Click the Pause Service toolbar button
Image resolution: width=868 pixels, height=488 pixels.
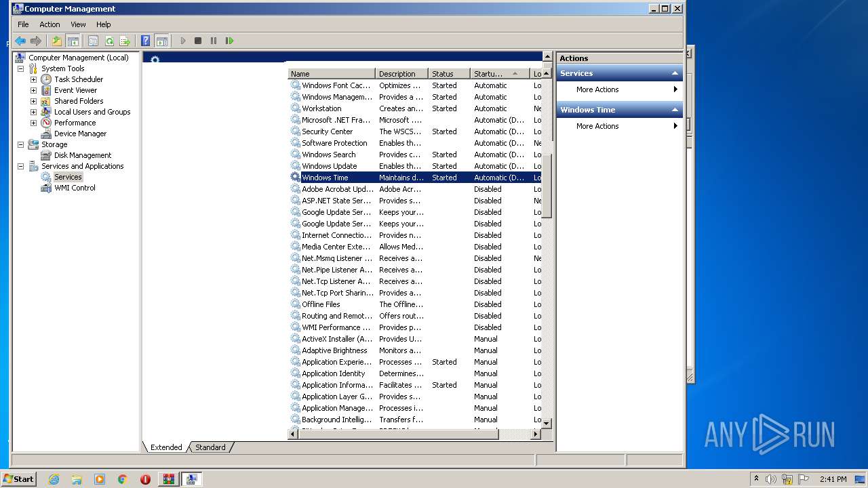point(214,41)
